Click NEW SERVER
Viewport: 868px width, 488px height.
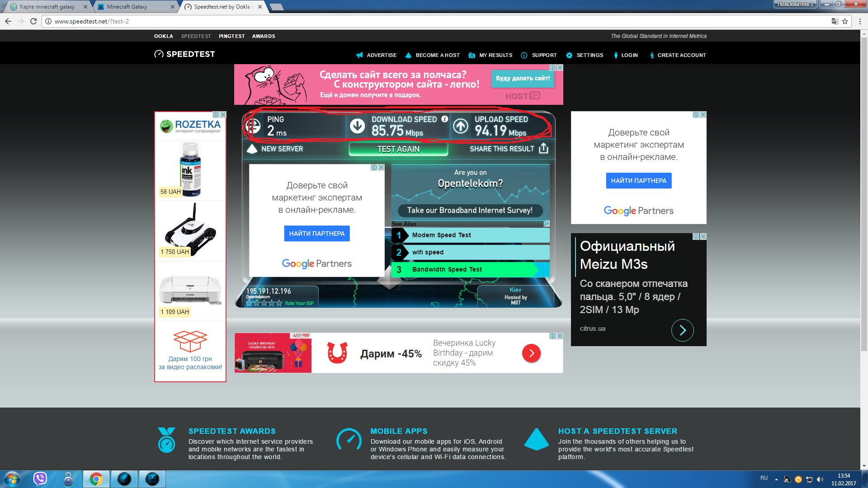coord(282,149)
